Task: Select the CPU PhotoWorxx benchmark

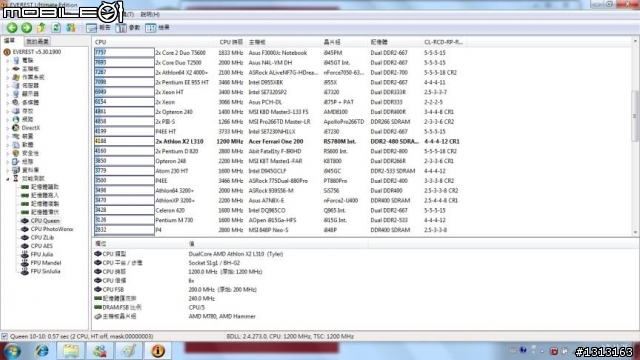Action: pos(51,229)
